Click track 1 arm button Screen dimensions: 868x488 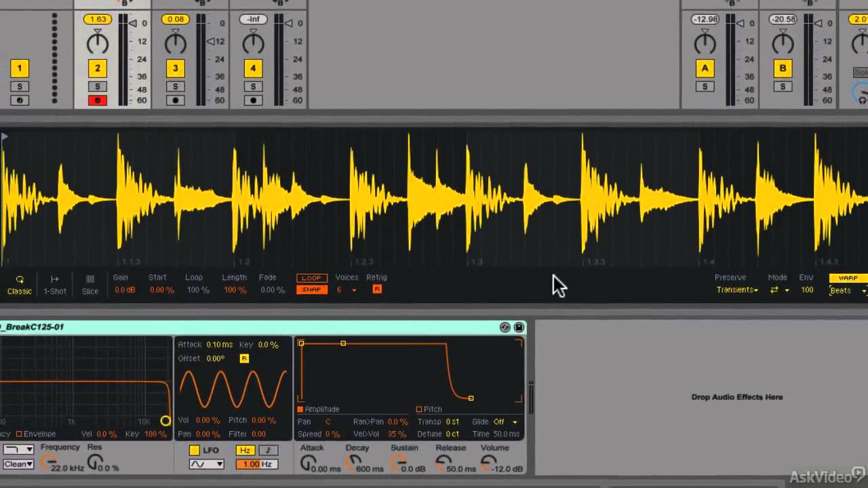pos(20,100)
